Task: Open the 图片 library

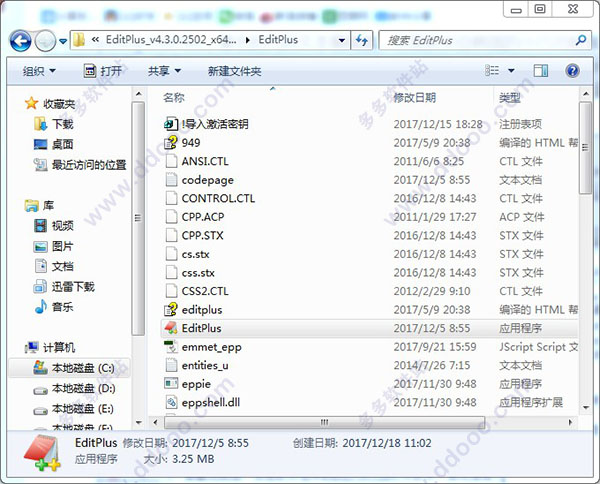Action: 54,246
